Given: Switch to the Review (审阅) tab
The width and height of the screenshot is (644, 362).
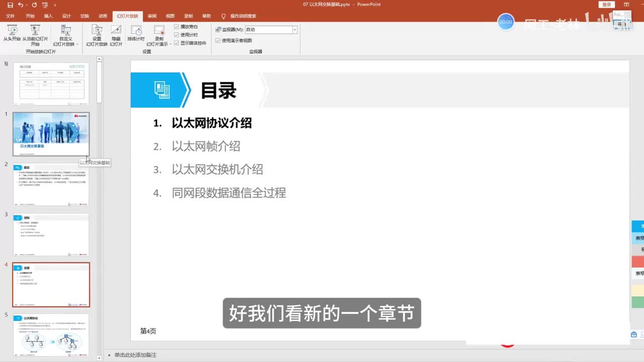Looking at the screenshot, I should pos(152,16).
